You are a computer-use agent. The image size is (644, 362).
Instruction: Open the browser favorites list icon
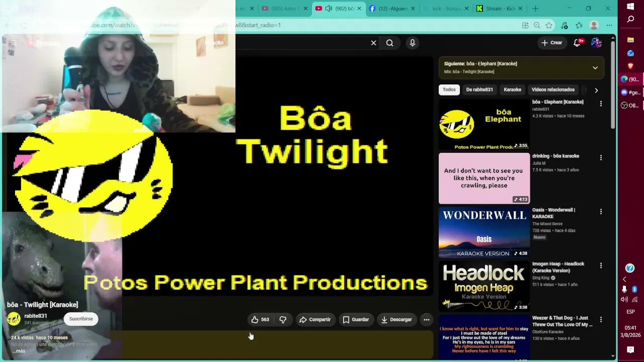click(579, 26)
